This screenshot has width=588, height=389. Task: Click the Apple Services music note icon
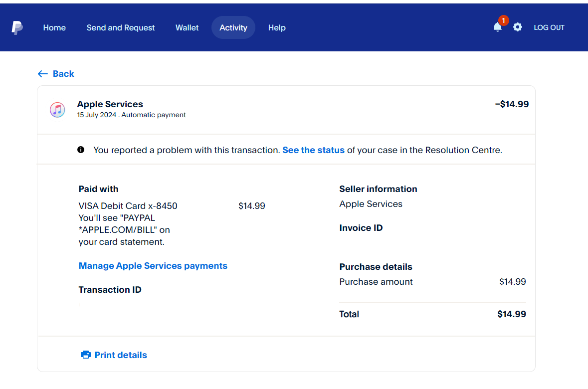point(57,110)
